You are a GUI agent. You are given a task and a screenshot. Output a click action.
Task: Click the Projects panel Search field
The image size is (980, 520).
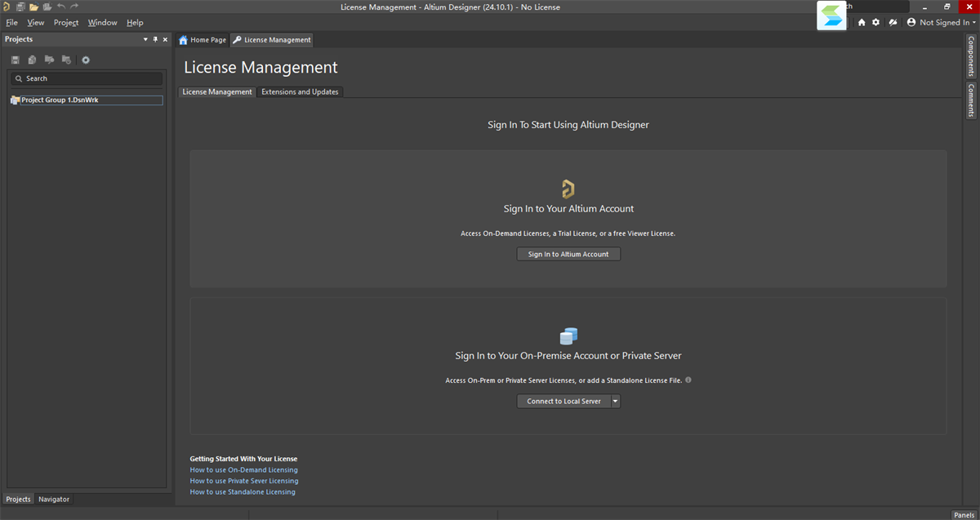[x=86, y=78]
